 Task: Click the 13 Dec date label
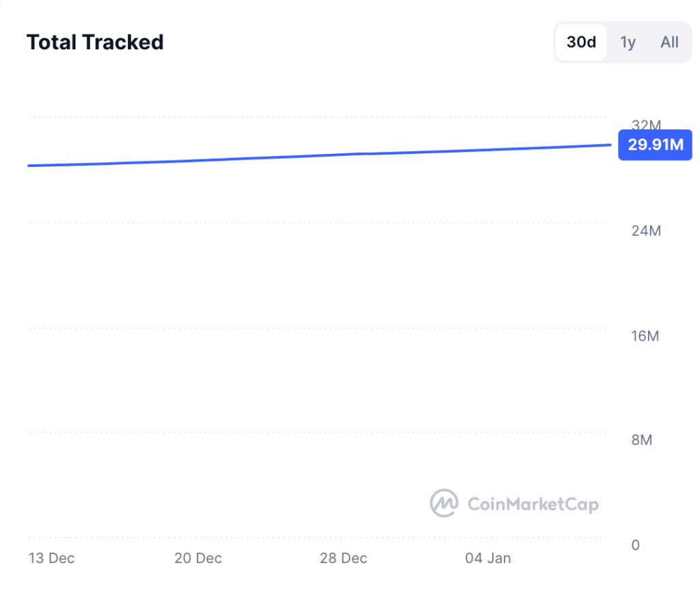click(x=51, y=558)
